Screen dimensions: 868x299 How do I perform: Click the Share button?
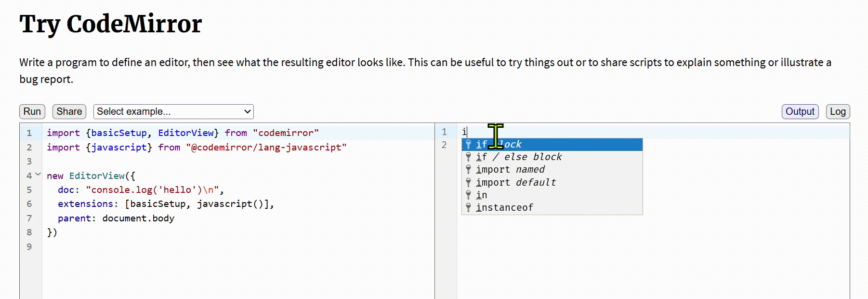(x=69, y=111)
